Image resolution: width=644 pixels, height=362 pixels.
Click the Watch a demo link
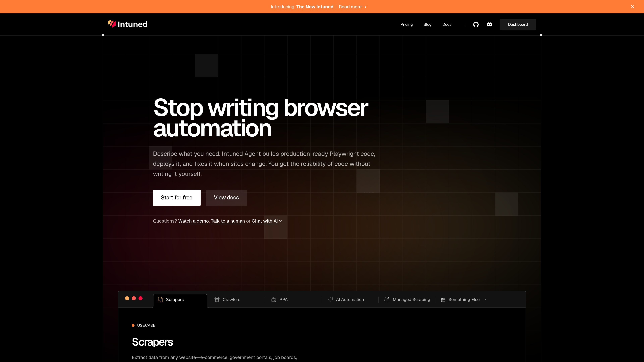(x=194, y=221)
